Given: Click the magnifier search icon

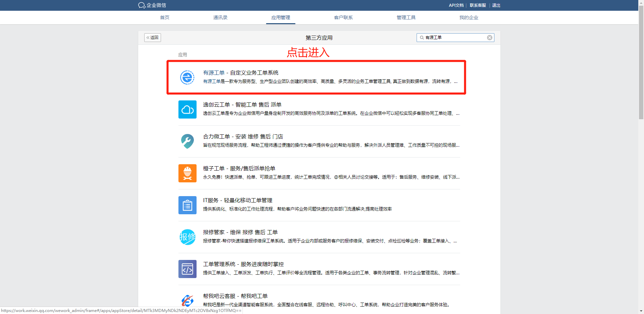Looking at the screenshot, I should pos(422,38).
